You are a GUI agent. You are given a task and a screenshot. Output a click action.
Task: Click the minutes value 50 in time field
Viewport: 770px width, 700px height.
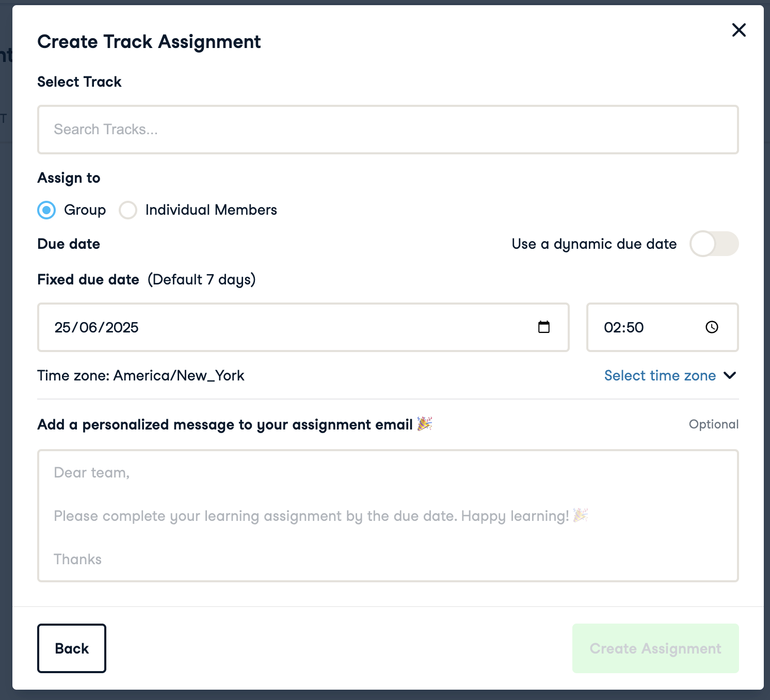pos(635,328)
